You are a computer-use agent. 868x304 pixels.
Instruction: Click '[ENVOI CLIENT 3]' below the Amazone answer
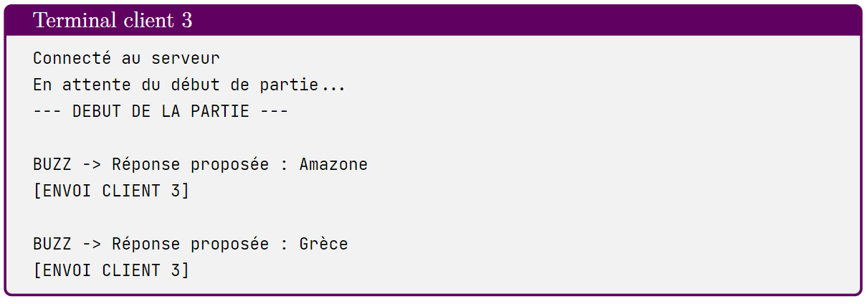coord(111,191)
